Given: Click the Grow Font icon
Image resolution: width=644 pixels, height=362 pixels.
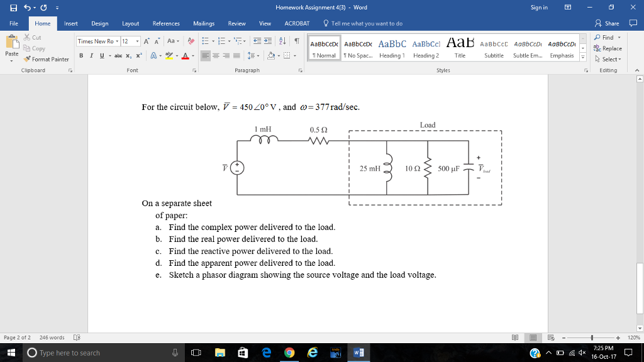Looking at the screenshot, I should coord(146,41).
